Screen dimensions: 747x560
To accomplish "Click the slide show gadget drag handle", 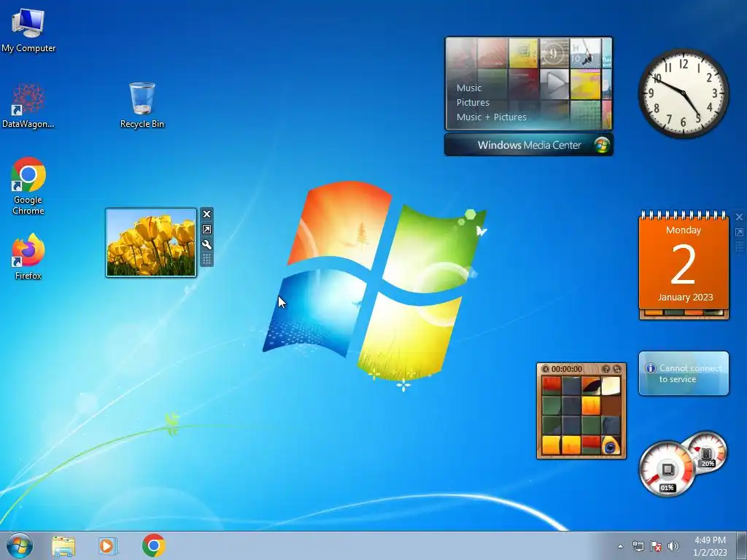I will 206,260.
